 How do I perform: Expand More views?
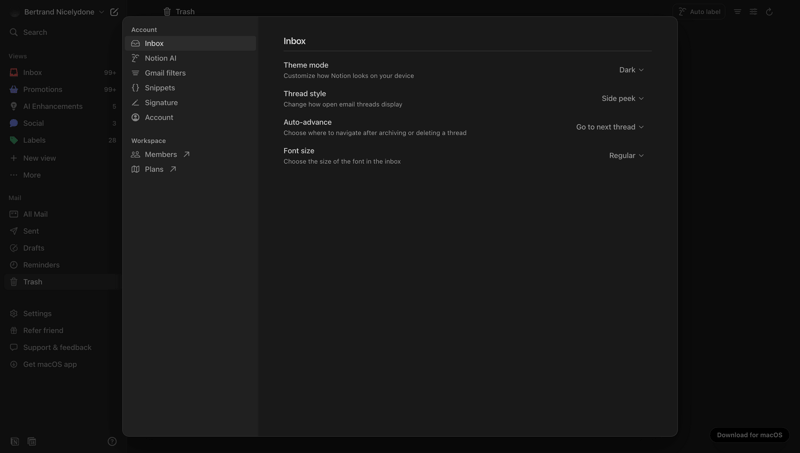(x=61, y=175)
